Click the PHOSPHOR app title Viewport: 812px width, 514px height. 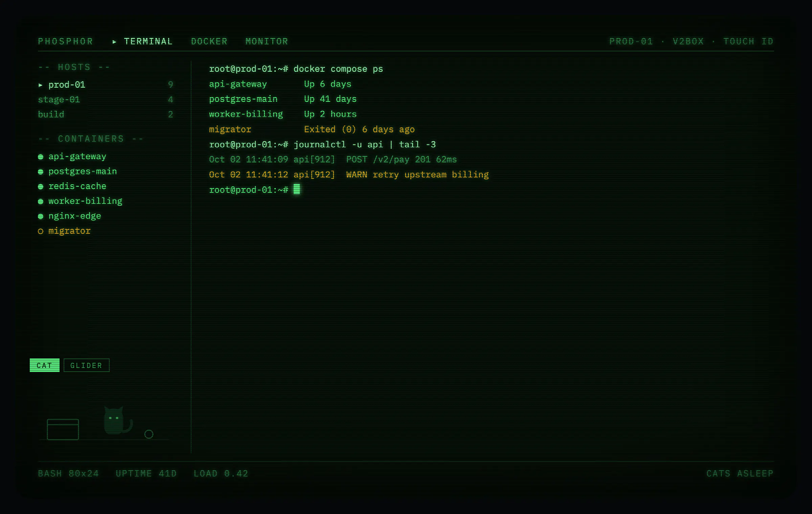point(65,41)
